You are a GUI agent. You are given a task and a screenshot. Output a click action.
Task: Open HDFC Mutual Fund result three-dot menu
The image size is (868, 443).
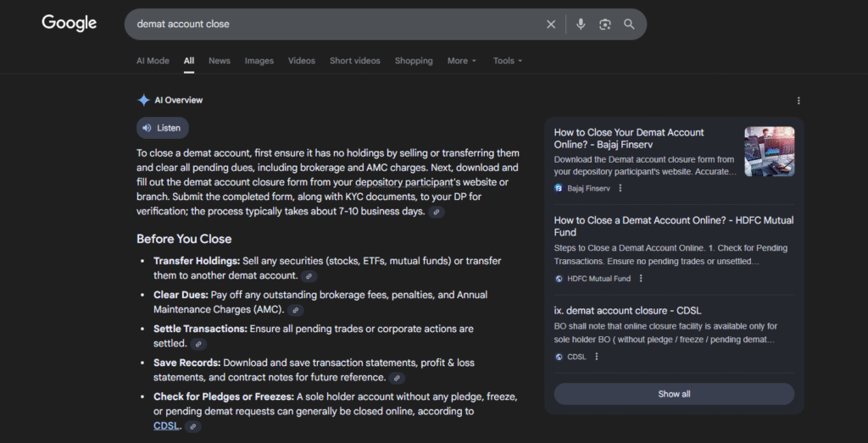(641, 279)
